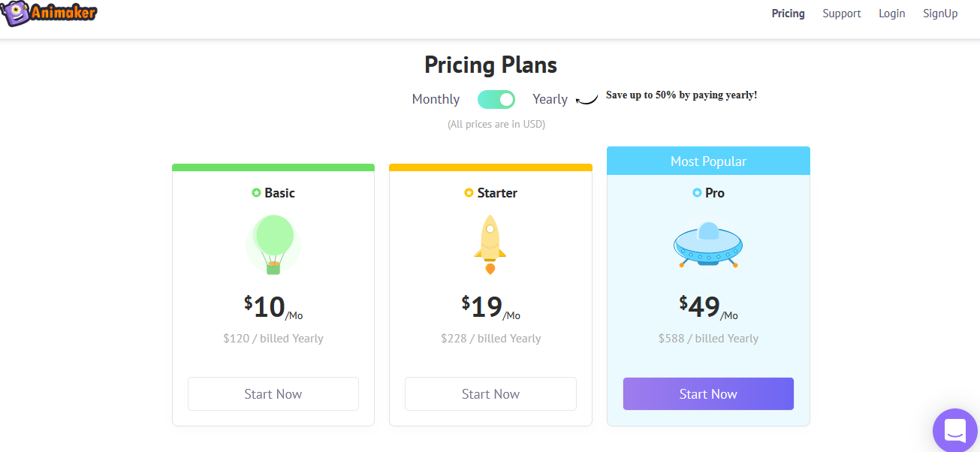980x452 pixels.
Task: Open the Support menu item
Action: pyautogui.click(x=841, y=14)
